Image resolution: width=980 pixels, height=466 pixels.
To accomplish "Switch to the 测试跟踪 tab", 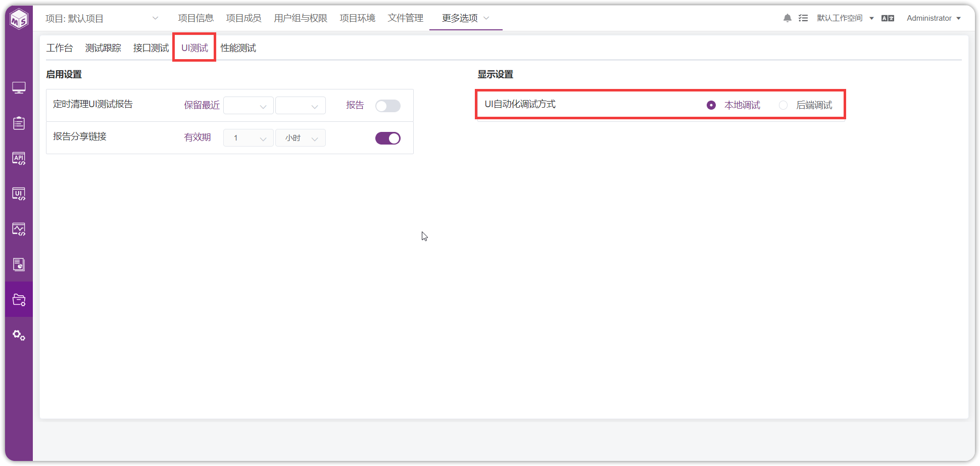I will coord(103,48).
